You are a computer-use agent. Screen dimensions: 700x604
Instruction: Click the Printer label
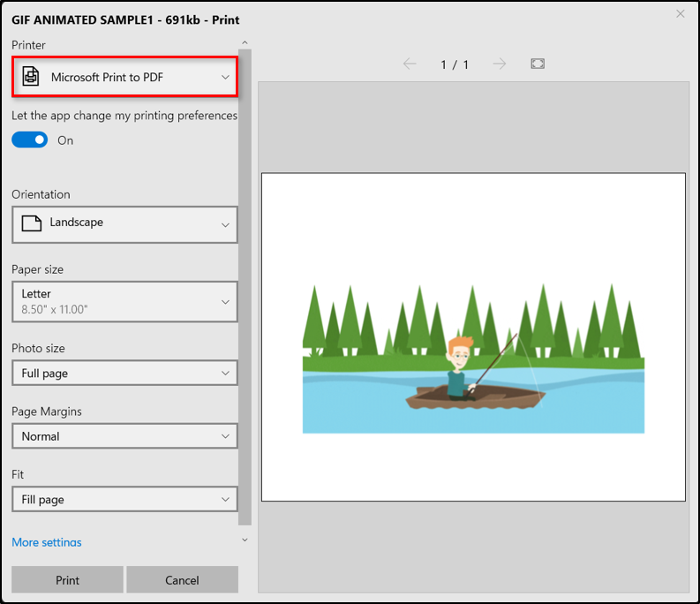pos(28,45)
